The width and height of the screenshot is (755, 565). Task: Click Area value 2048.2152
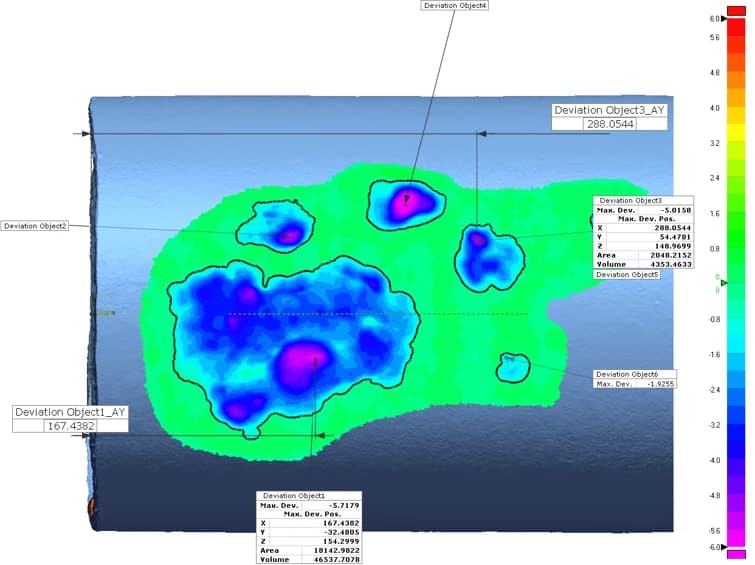click(671, 255)
